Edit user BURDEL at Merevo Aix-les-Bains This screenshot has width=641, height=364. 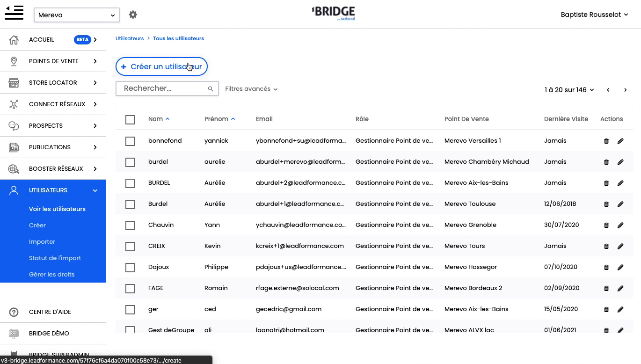(x=620, y=183)
